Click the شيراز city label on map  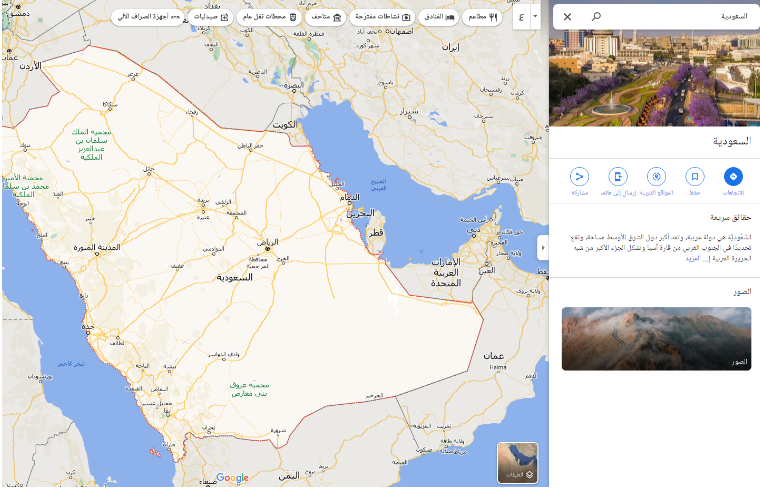click(x=409, y=111)
